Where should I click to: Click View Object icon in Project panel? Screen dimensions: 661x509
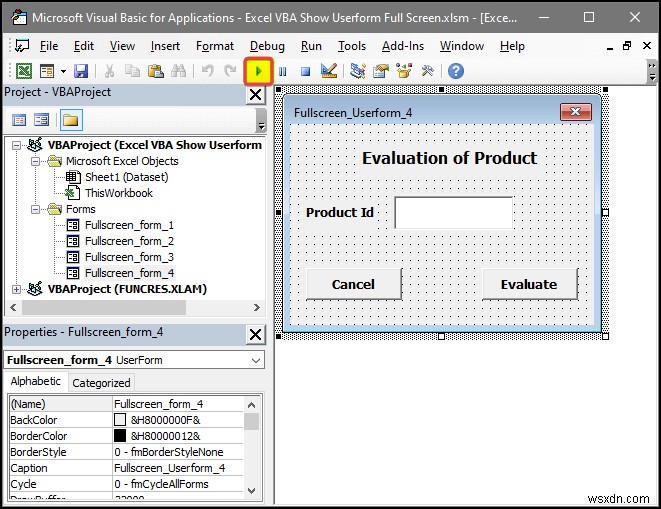point(41,121)
